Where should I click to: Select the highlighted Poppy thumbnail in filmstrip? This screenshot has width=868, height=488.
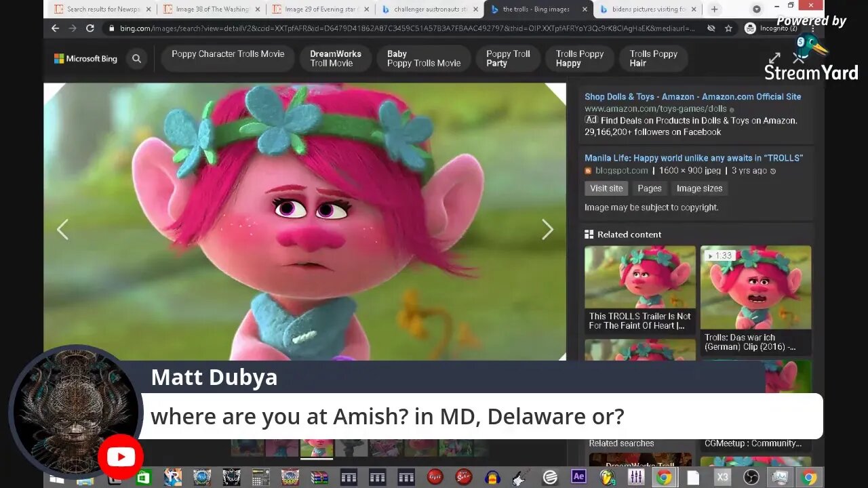click(317, 448)
